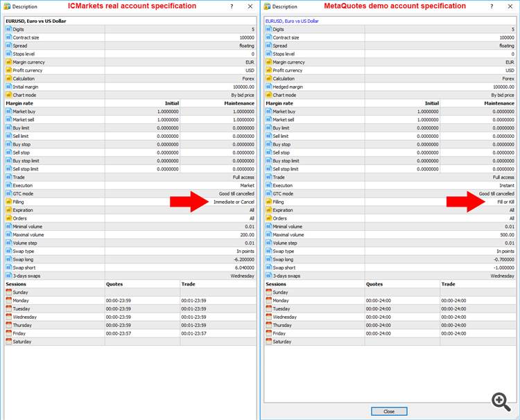Click Orders icon in ICMarkets window
The height and width of the screenshot is (420, 520).
click(8, 218)
